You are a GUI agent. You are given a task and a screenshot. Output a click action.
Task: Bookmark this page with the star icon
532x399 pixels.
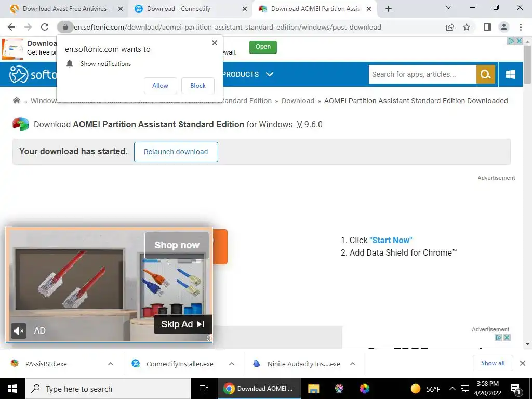467,27
